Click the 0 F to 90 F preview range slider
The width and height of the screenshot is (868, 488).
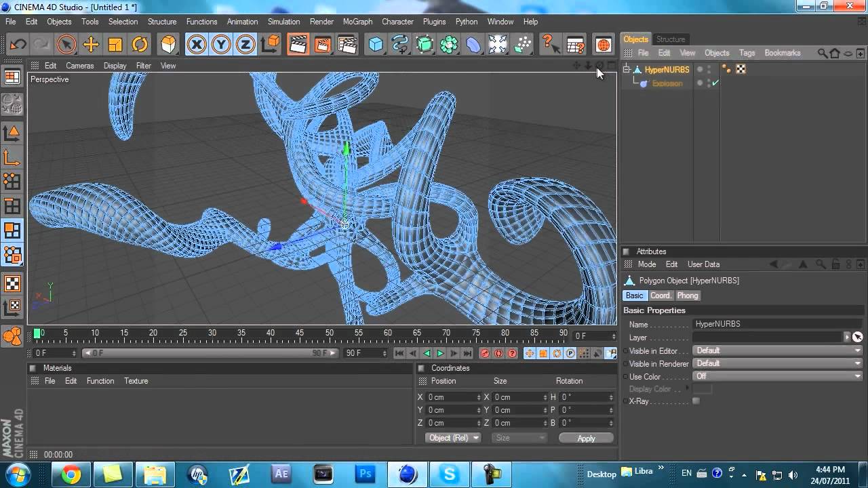pyautogui.click(x=212, y=353)
